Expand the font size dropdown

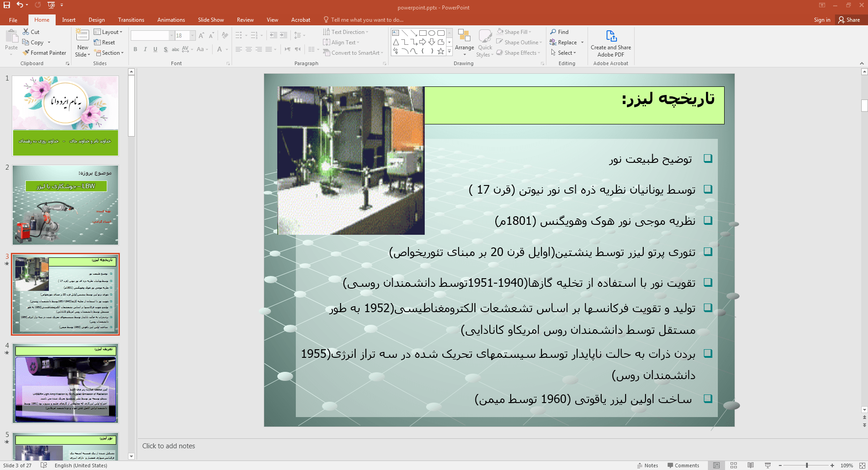tap(193, 35)
